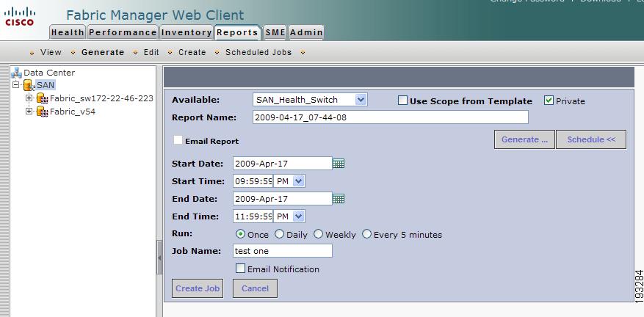This screenshot has width=644, height=317.
Task: Uncheck the Private checkbox
Action: point(549,101)
